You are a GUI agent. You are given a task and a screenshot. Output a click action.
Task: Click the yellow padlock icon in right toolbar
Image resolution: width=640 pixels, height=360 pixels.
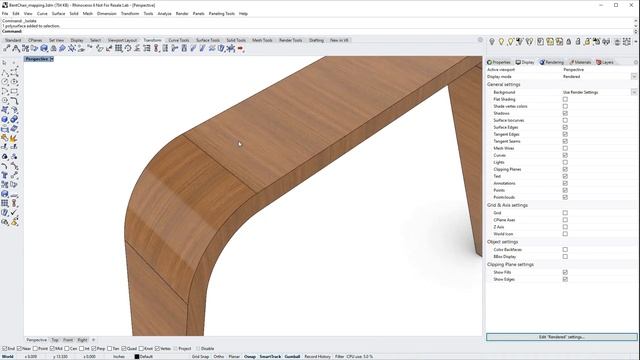(587, 41)
